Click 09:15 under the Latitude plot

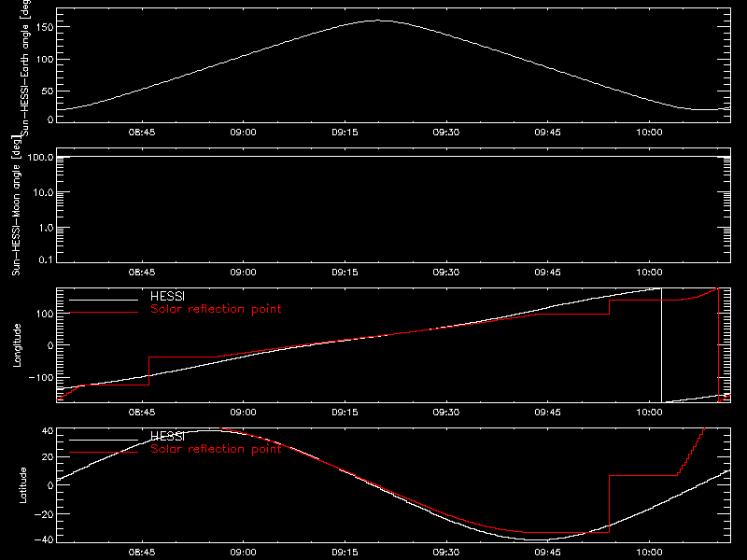pos(345,553)
